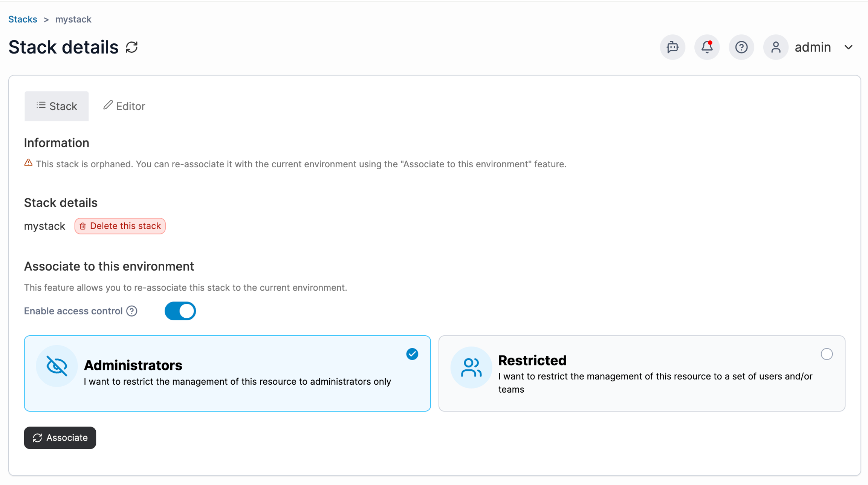Select the Restricted access radio button

click(827, 354)
